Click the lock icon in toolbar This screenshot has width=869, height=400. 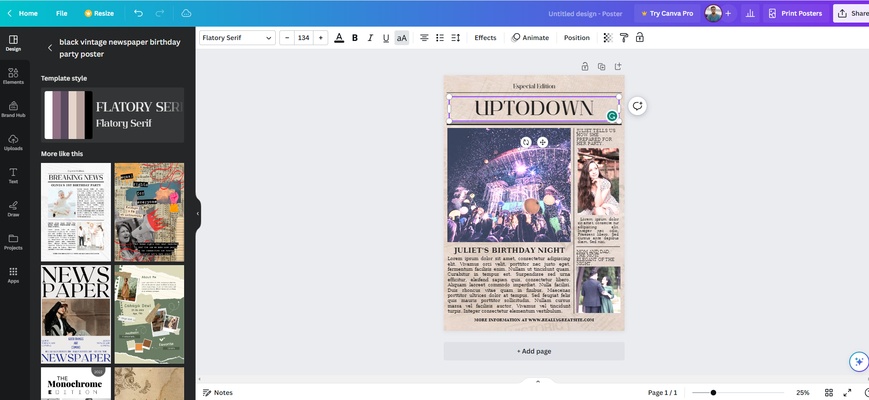coord(640,38)
